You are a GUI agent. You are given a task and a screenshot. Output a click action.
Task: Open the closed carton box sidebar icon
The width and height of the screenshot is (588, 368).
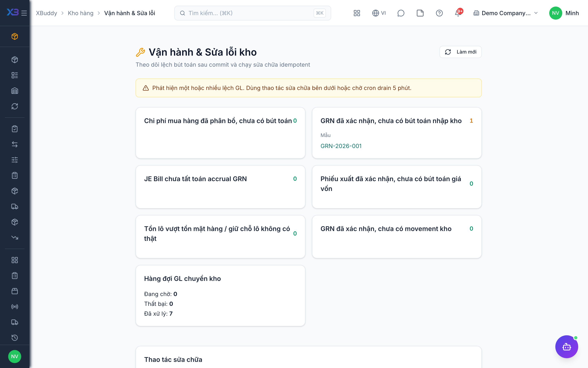14,291
